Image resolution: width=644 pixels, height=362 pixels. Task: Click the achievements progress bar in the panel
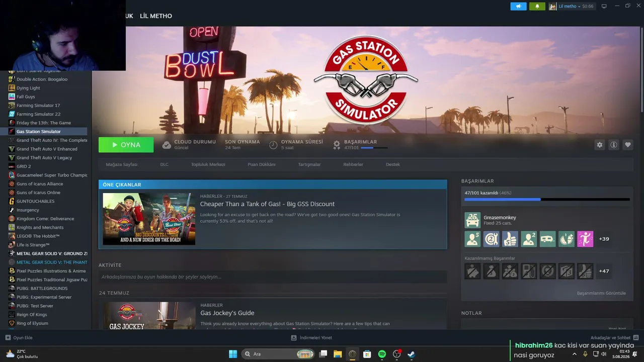pos(547,200)
